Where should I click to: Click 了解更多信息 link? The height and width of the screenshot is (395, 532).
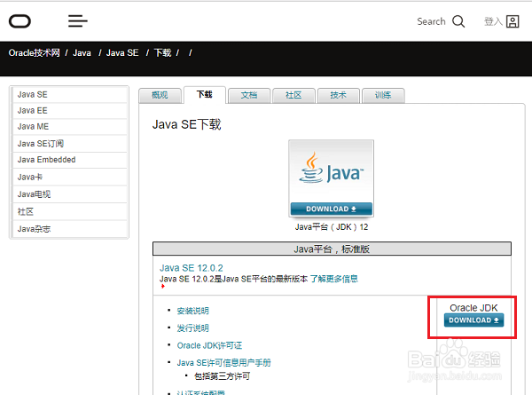pos(334,279)
